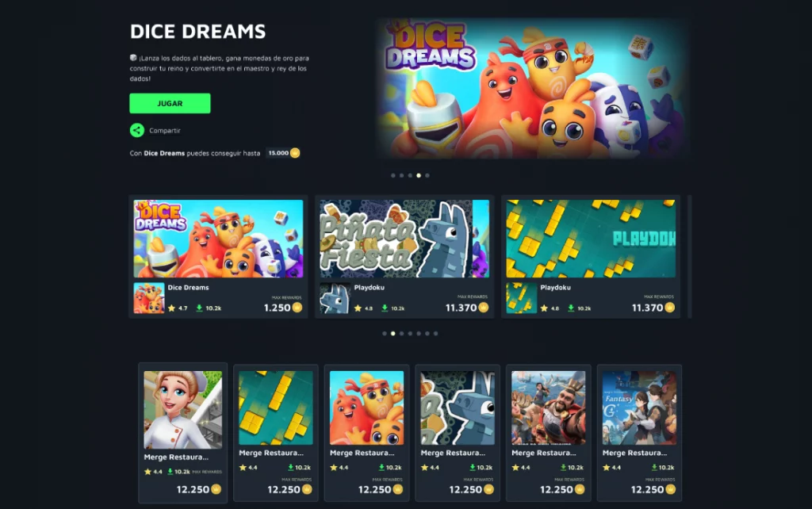812x509 pixels.
Task: Click the Playdoku yellow blocks app icon
Action: pos(521,298)
